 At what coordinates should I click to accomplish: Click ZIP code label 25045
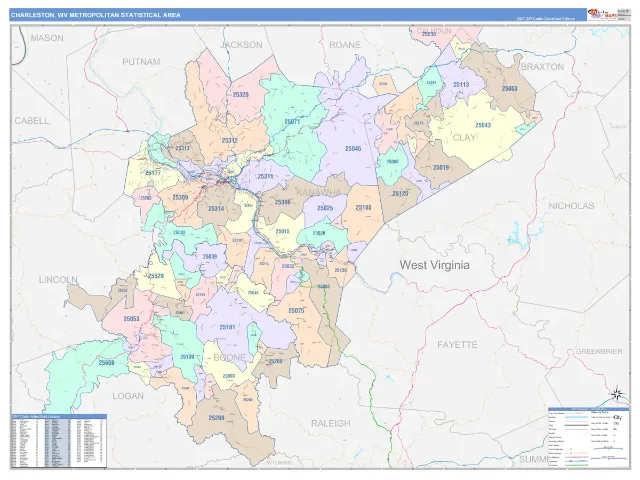coord(353,149)
